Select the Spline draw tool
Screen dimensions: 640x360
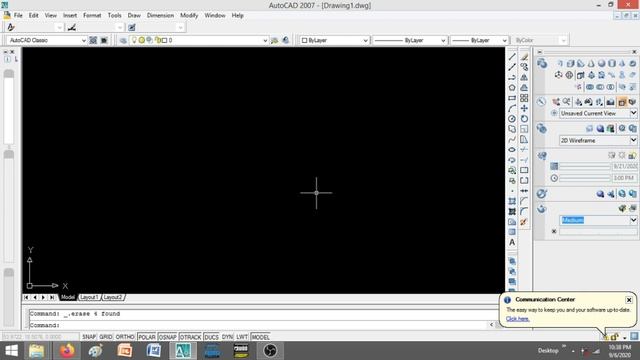(x=512, y=140)
